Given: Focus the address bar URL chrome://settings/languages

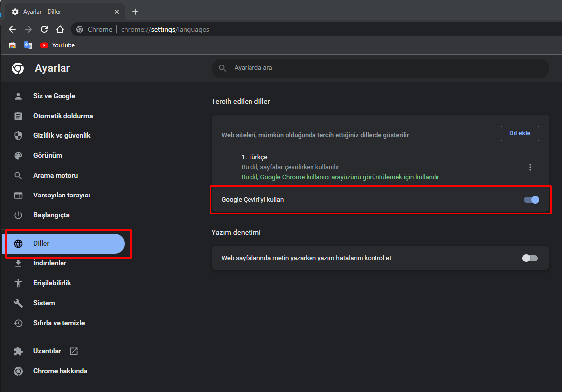Looking at the screenshot, I should click(165, 29).
